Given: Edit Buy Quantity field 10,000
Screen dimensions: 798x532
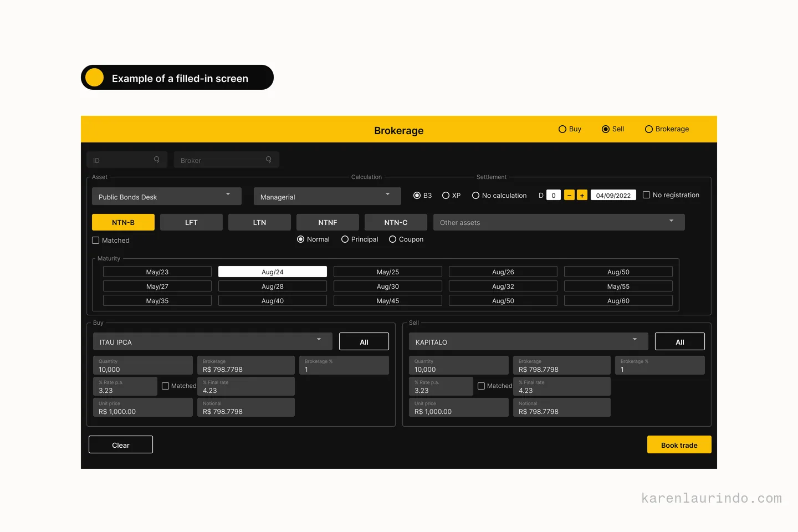Looking at the screenshot, I should coord(143,365).
